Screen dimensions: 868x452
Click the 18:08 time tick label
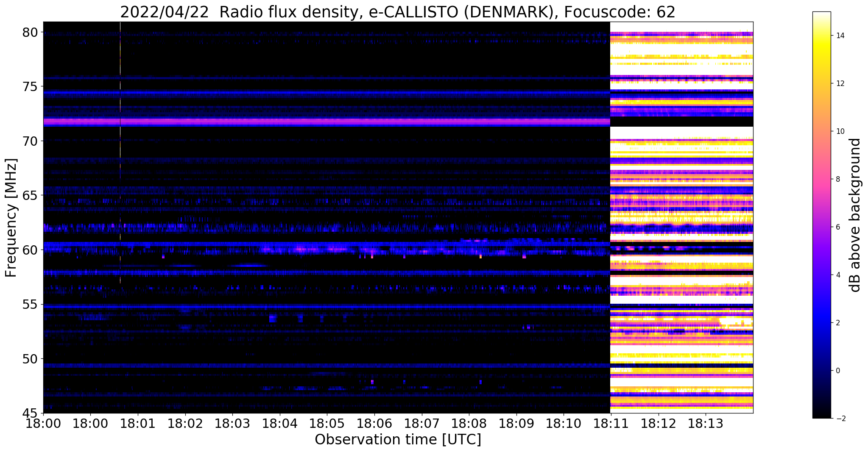(469, 424)
